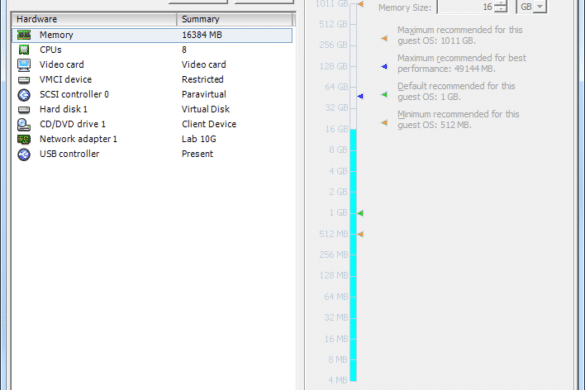Click the Maximum recommended for this guest OS text

pos(460,35)
